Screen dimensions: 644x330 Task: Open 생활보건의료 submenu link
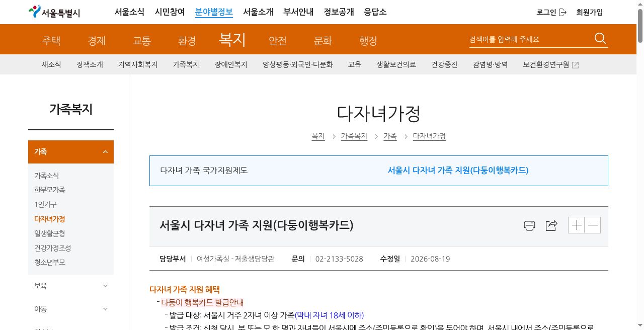pyautogui.click(x=396, y=64)
